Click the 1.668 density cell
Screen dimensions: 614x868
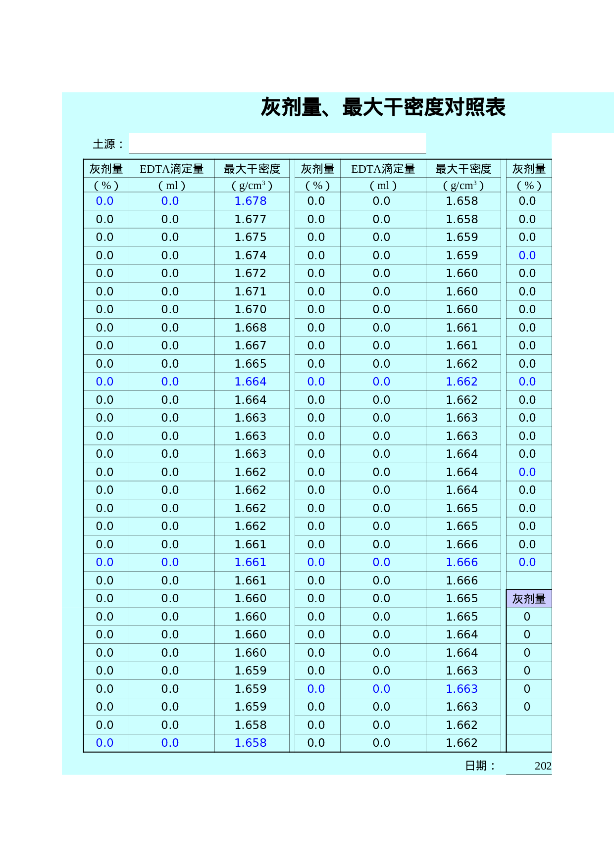[x=252, y=328]
